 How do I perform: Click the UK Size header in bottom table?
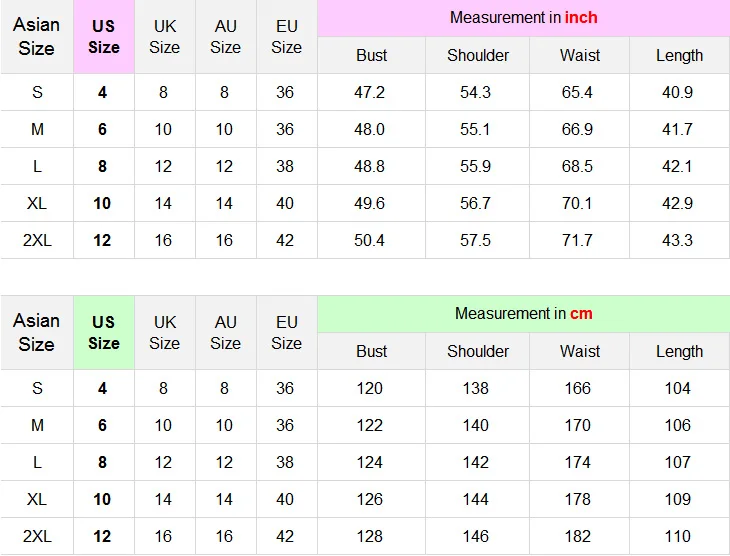(164, 332)
